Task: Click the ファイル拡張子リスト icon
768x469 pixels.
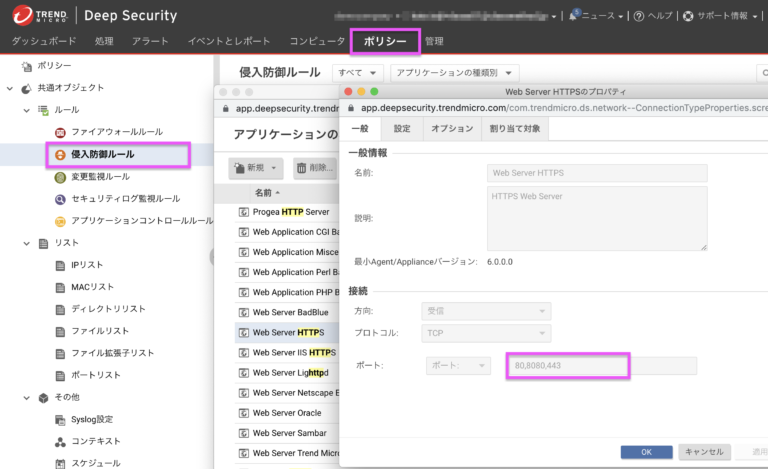Action: (x=60, y=353)
